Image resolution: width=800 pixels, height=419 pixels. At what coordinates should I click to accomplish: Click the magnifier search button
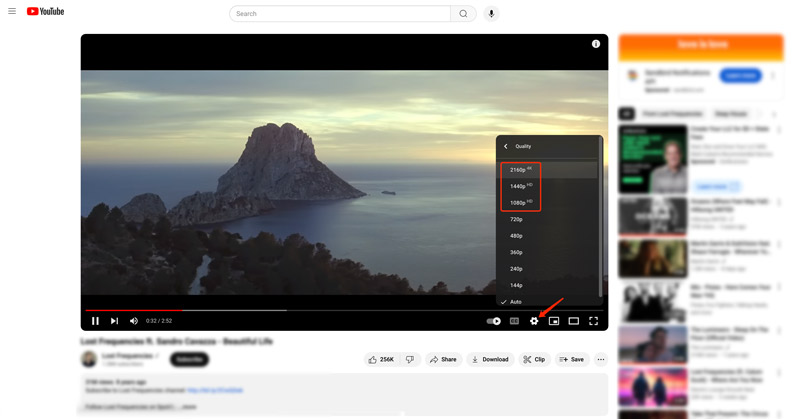(x=463, y=14)
